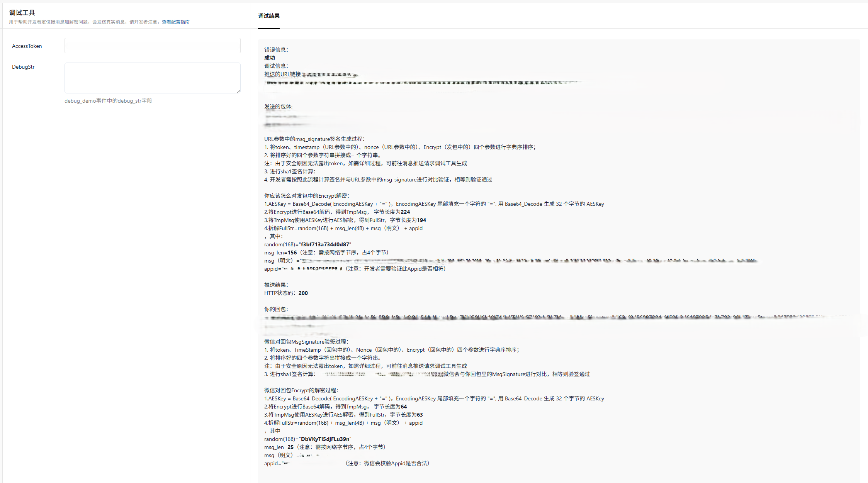Click the AccessToken label
The height and width of the screenshot is (483, 868).
click(27, 46)
